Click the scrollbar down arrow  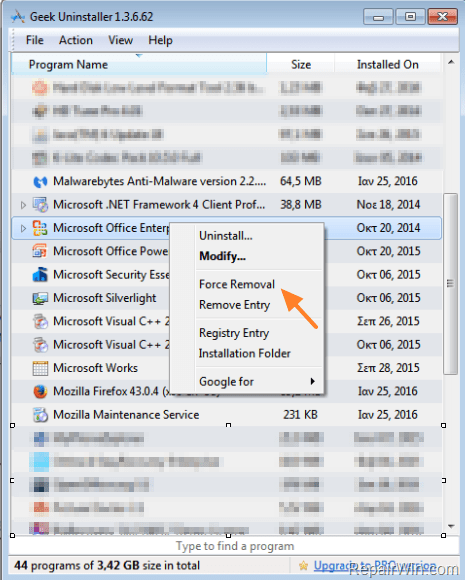[451, 526]
